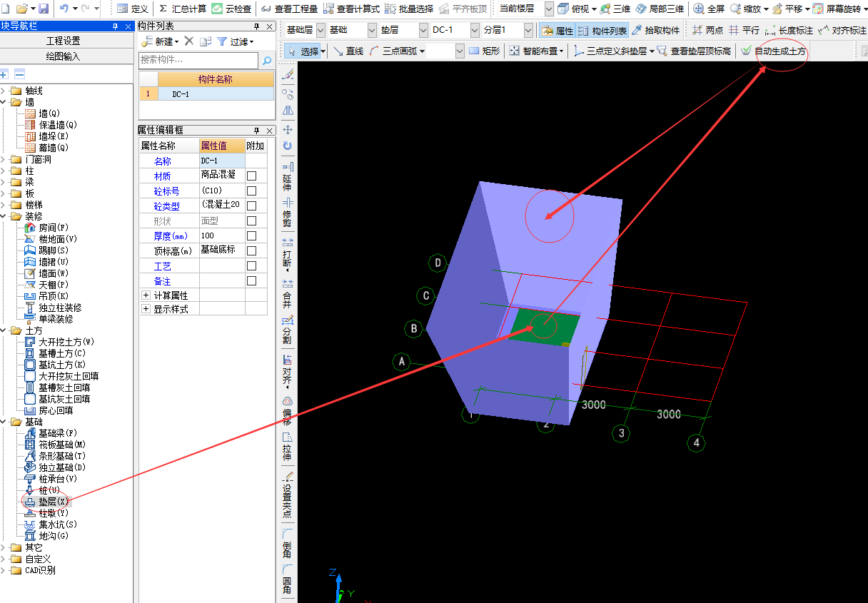Check the 砼标号 additional checkbox
The width and height of the screenshot is (868, 603).
[251, 191]
